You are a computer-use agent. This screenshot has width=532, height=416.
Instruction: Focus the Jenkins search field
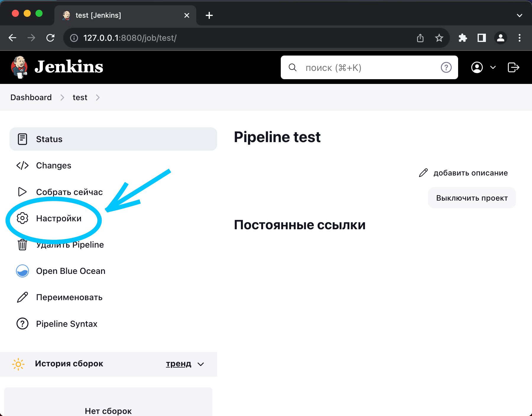click(366, 68)
